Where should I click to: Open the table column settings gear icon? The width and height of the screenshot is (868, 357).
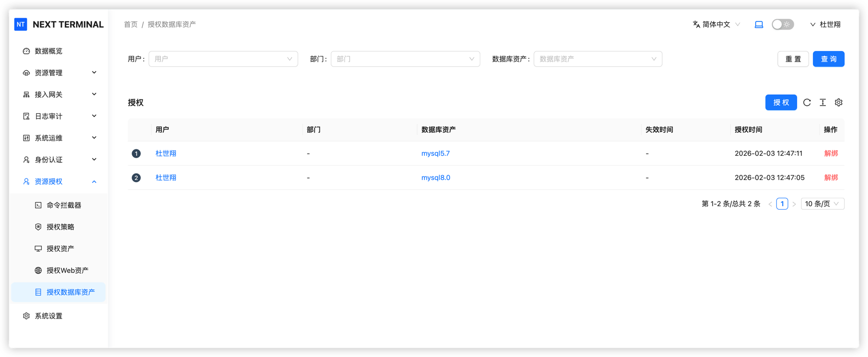click(838, 102)
